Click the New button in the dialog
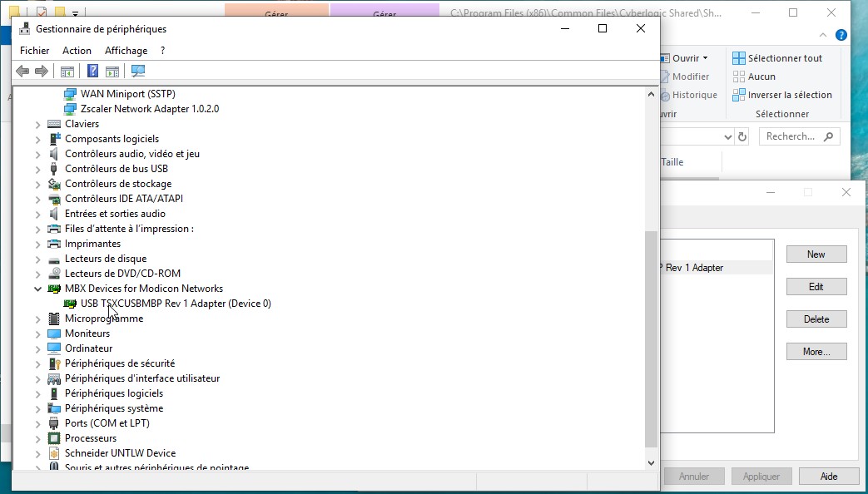The height and width of the screenshot is (494, 868). (816, 254)
